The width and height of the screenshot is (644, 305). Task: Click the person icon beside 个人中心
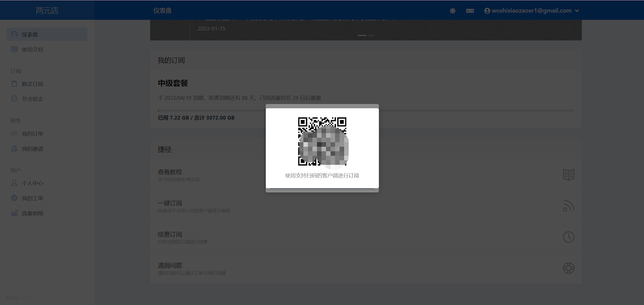click(14, 183)
